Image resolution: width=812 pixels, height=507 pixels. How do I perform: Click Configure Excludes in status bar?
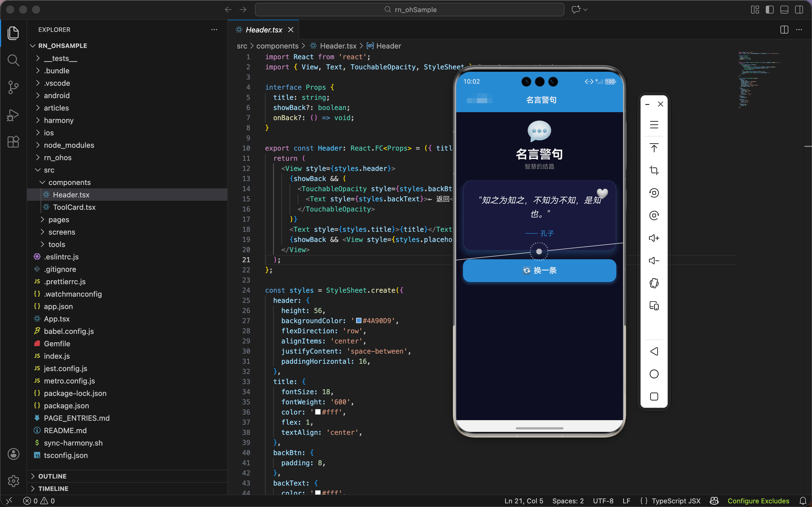tap(758, 501)
